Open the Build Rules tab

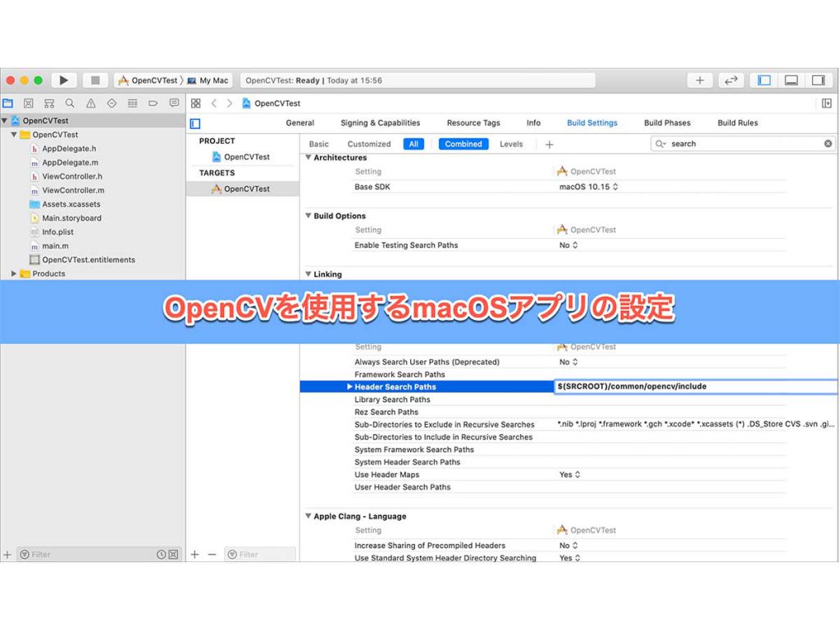(737, 123)
